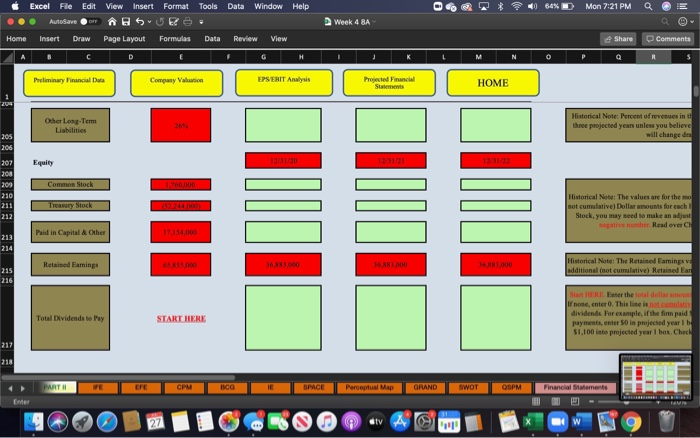Save the workbook with the floppy disk icon
Image resolution: width=700 pixels, height=438 pixels.
tap(126, 21)
